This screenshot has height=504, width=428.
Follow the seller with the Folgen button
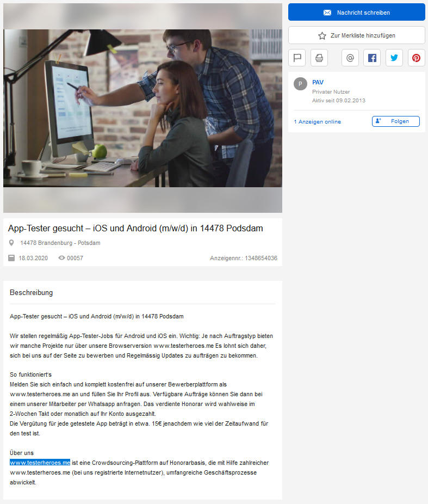395,121
